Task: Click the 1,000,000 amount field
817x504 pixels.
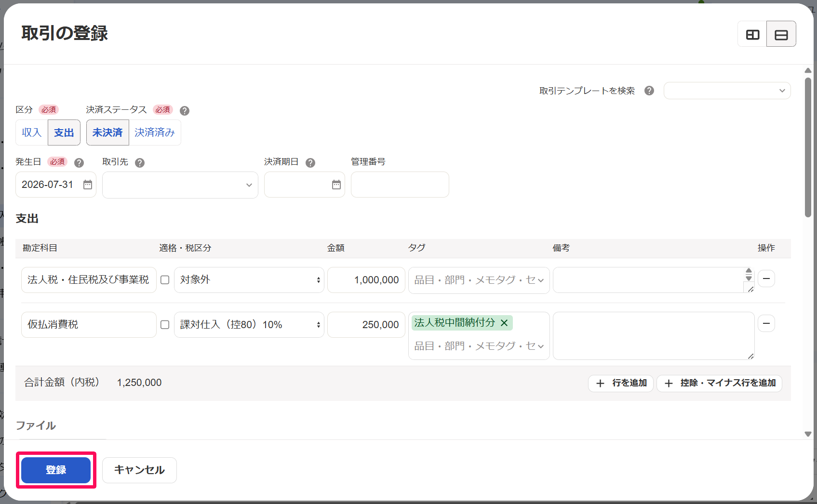Action: [x=366, y=280]
